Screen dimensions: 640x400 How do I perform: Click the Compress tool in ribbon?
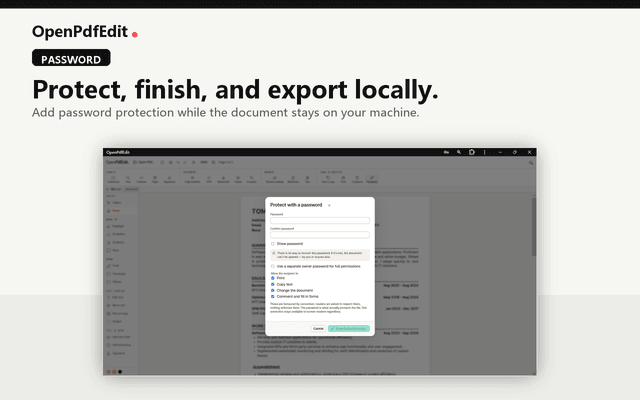(251, 180)
